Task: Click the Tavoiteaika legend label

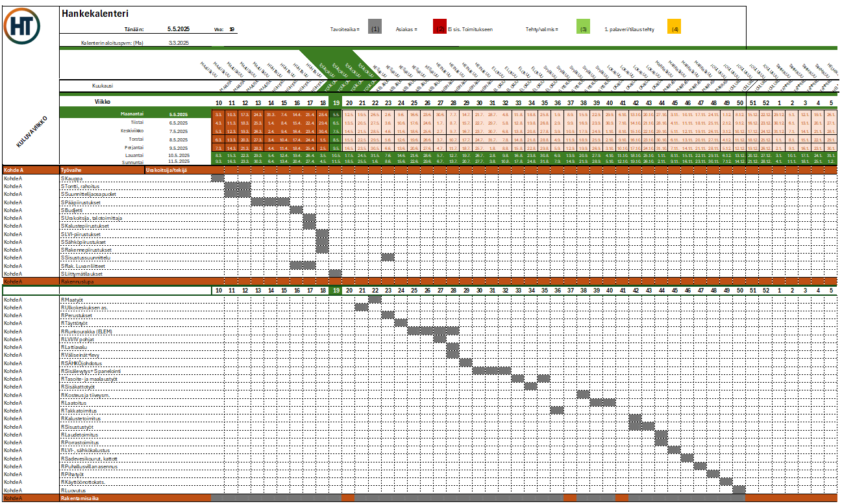Action: 345,29
